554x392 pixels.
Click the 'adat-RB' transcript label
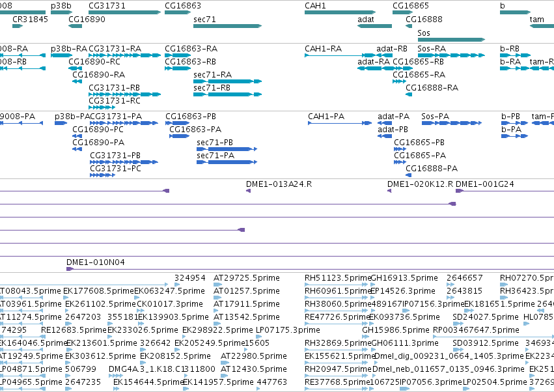pyautogui.click(x=392, y=49)
